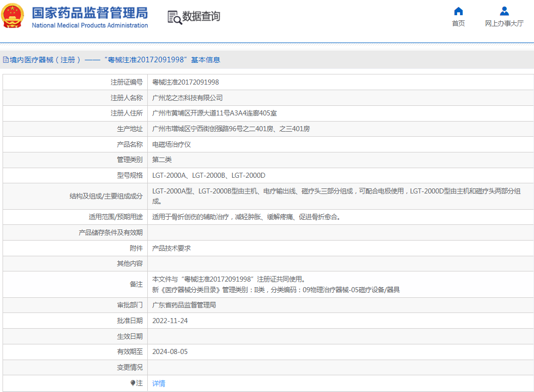Click intended use text 适用于骨折创伤的辅助治疗
534x392 pixels.
tap(246, 217)
